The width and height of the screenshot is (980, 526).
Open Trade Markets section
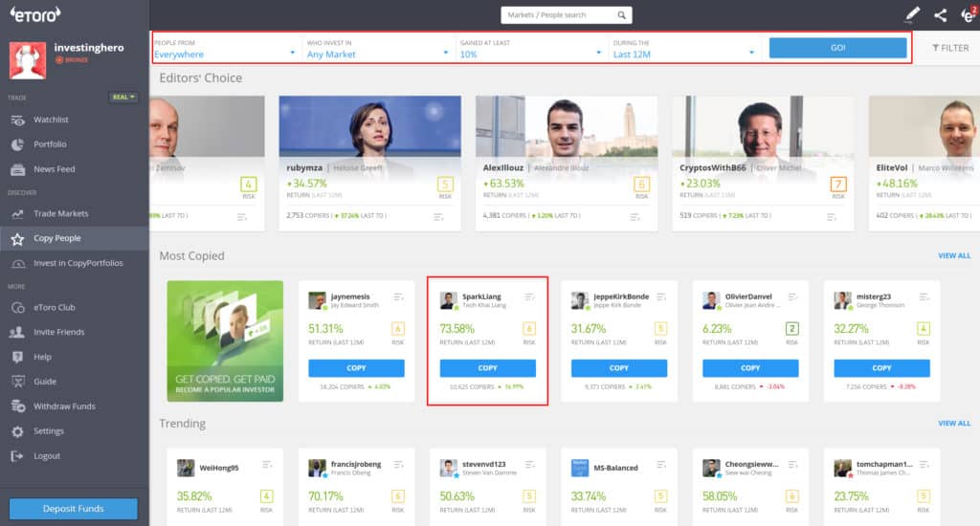tap(60, 213)
